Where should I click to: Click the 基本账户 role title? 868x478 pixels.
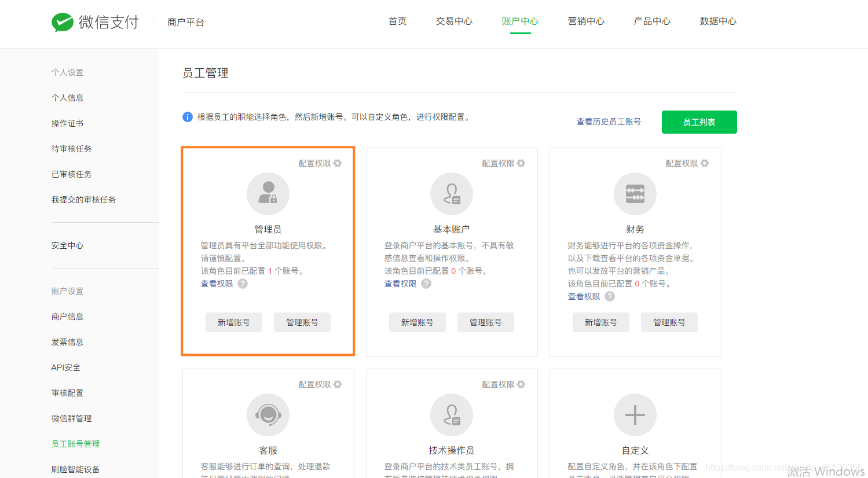[x=452, y=229]
